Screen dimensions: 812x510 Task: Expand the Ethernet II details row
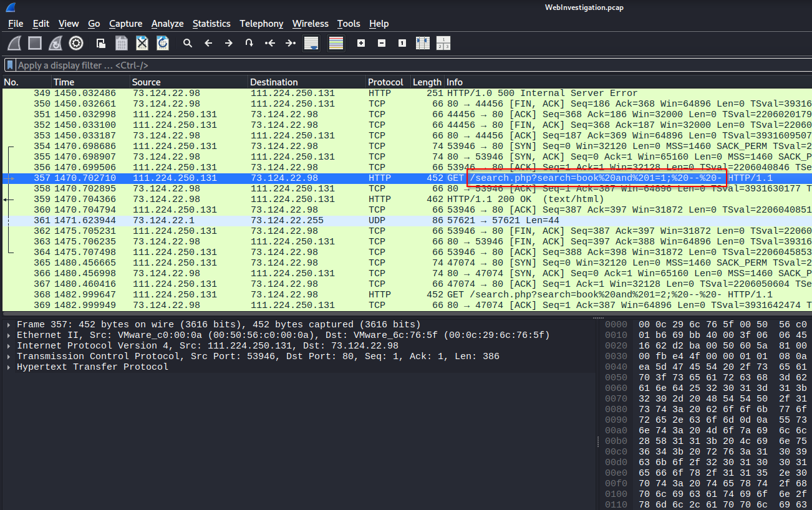[8, 335]
